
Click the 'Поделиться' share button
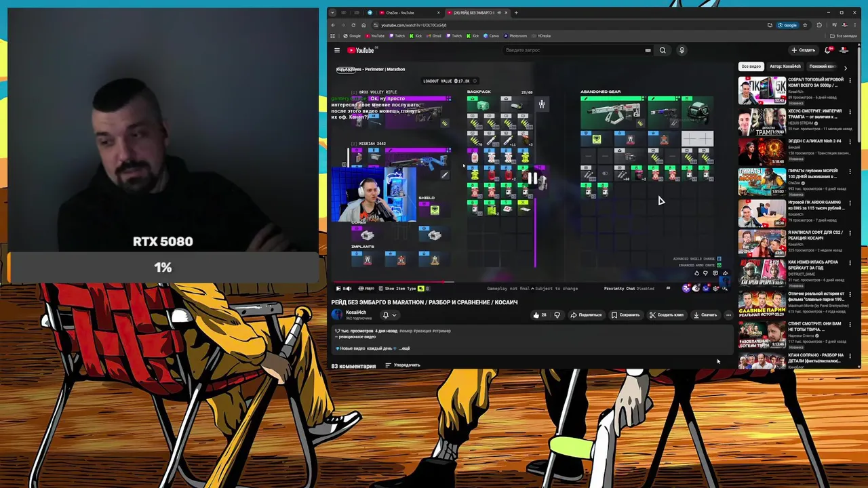coord(586,315)
